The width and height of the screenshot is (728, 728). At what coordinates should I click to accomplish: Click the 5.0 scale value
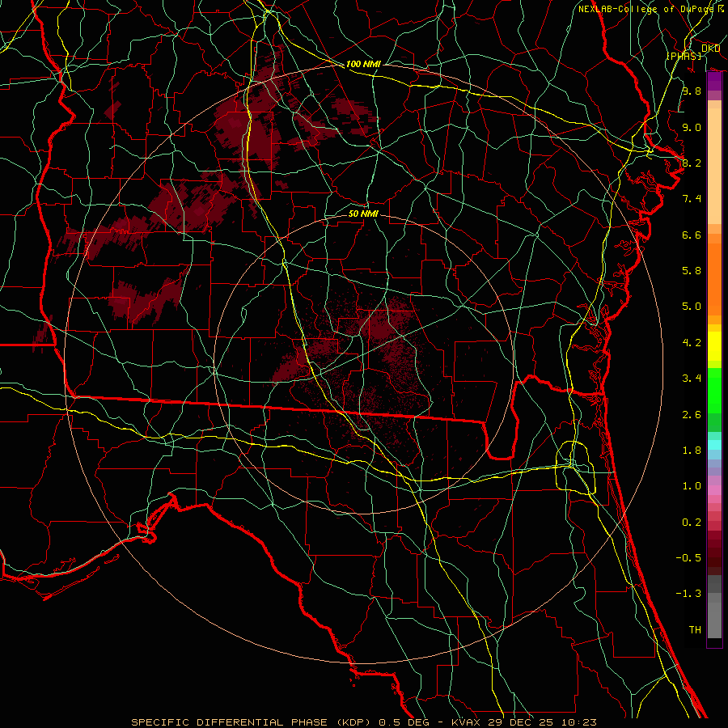[x=692, y=307]
